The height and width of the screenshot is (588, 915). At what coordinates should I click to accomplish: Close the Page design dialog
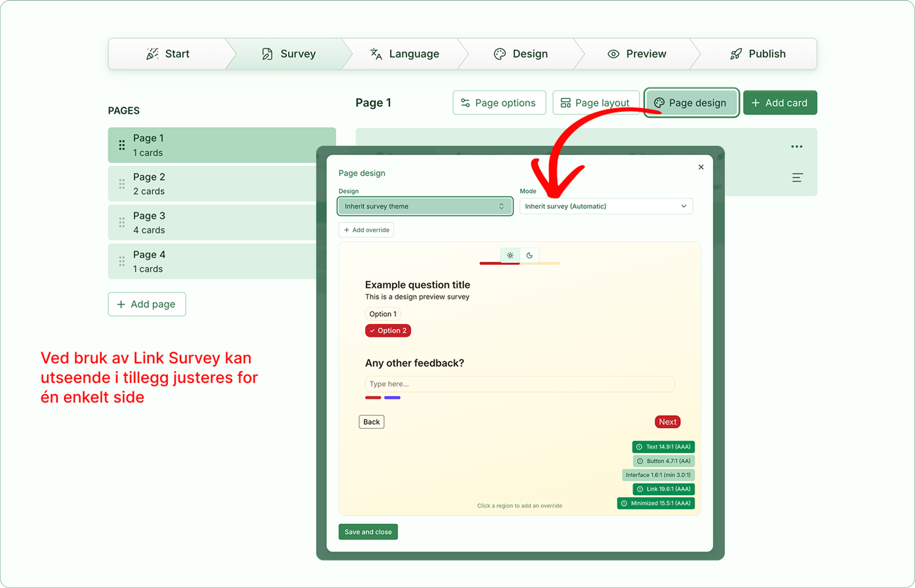coord(701,167)
